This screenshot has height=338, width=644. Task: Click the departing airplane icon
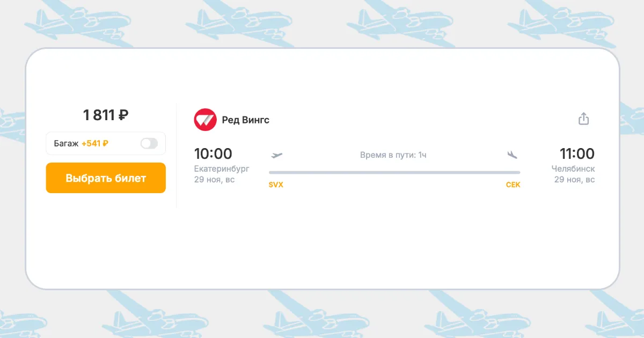(277, 155)
